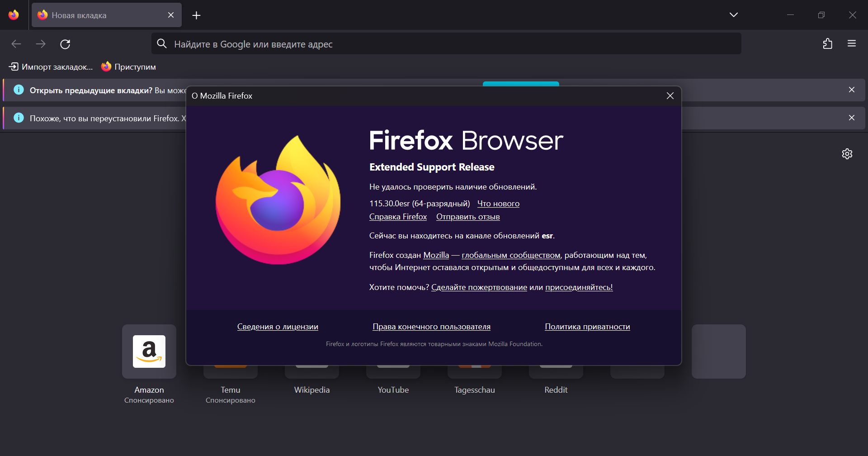Image resolution: width=868 pixels, height=456 pixels.
Task: Click version text 115.30.0esr
Action: click(389, 204)
